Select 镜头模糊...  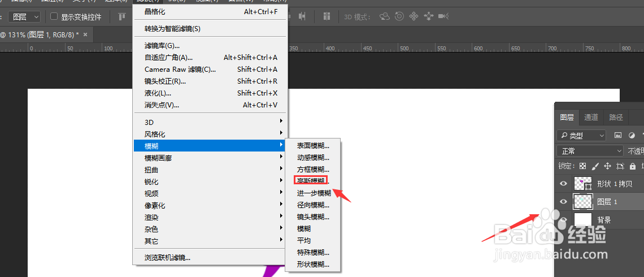tap(313, 217)
